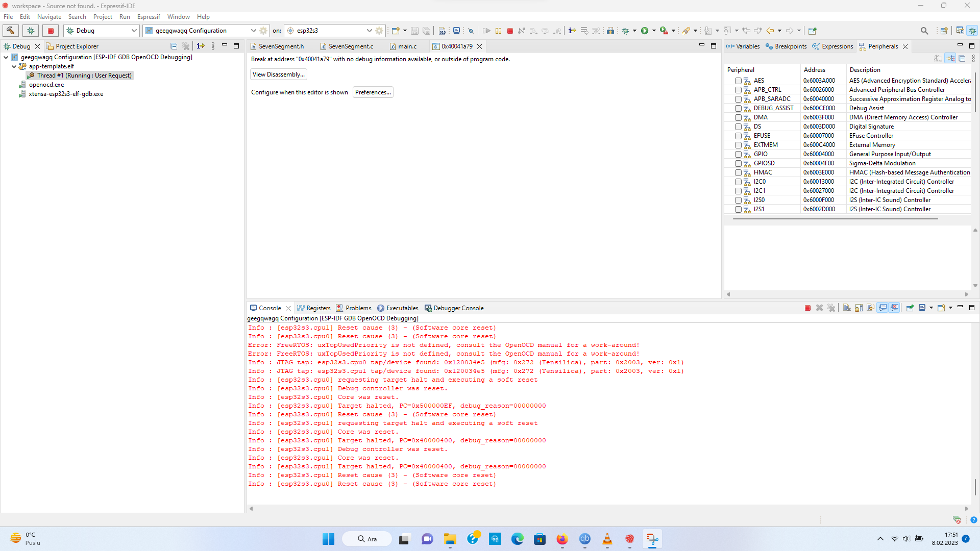
Task: Click the Launch in Debug mode bug button
Action: [x=31, y=31]
